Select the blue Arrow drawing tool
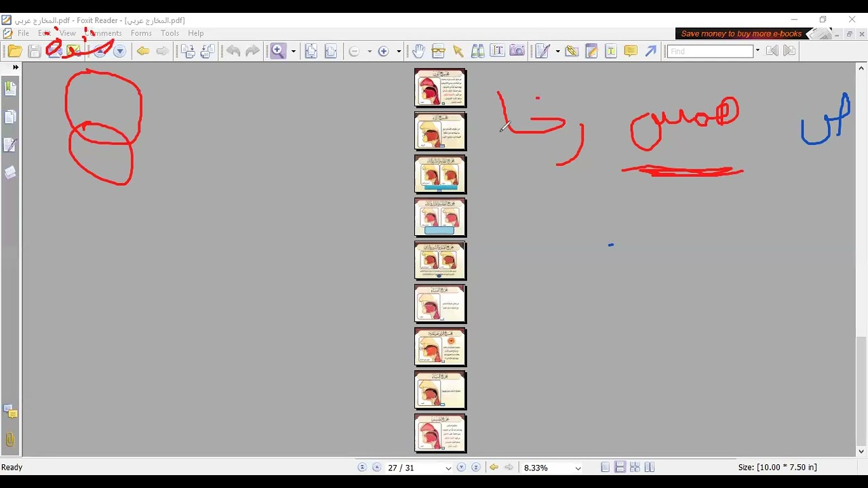The height and width of the screenshot is (488, 868). click(650, 52)
